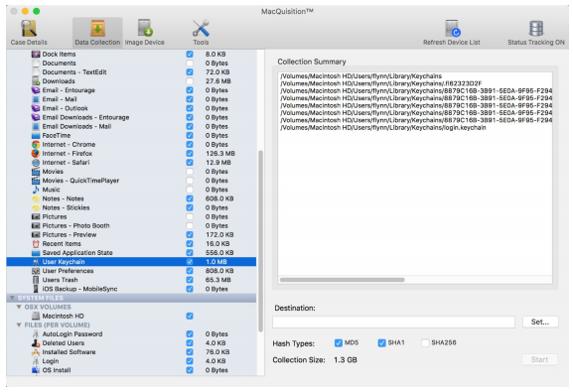Click the Collection Summary horizontal scrollbar

(342, 280)
